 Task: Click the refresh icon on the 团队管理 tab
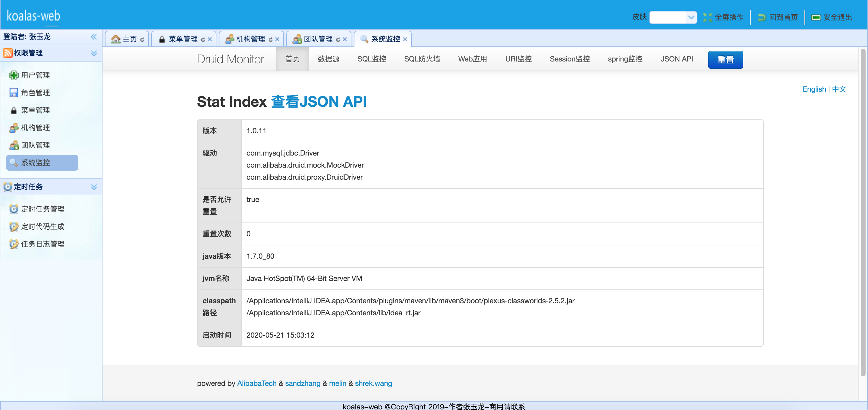pos(338,39)
